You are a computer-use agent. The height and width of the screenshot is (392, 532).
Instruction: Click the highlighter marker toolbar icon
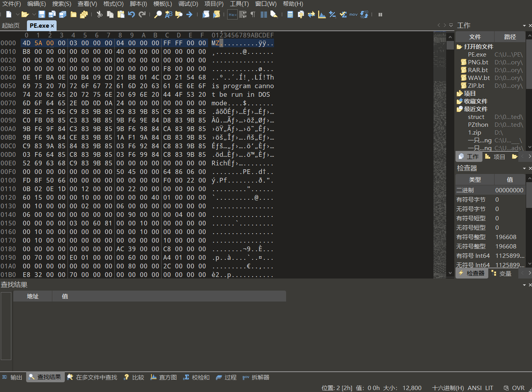[x=274, y=14]
